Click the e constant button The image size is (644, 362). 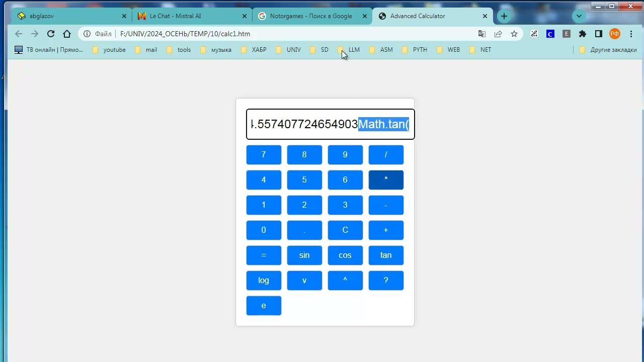coord(264,306)
